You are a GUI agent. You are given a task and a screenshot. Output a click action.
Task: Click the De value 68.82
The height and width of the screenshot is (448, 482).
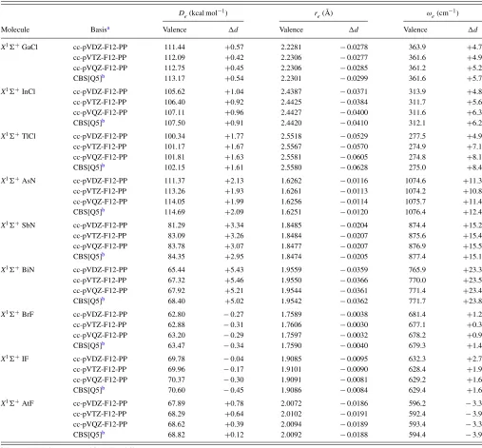177,435
